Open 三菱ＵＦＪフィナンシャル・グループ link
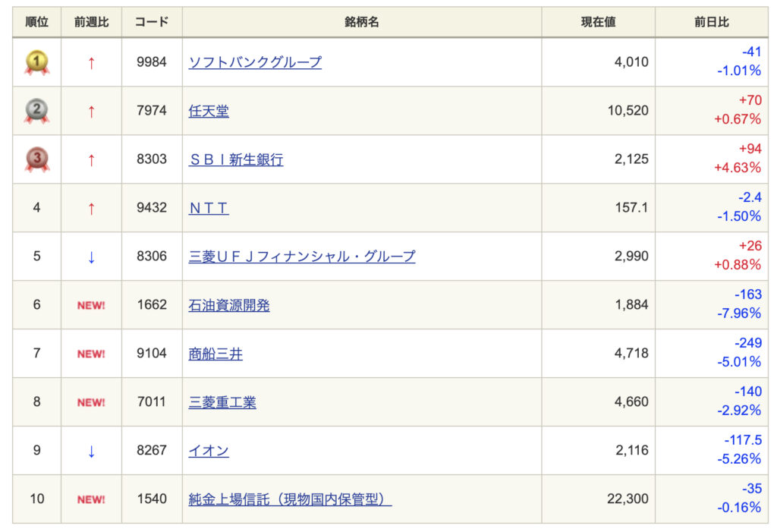The width and height of the screenshot is (777, 532). pyautogui.click(x=302, y=257)
